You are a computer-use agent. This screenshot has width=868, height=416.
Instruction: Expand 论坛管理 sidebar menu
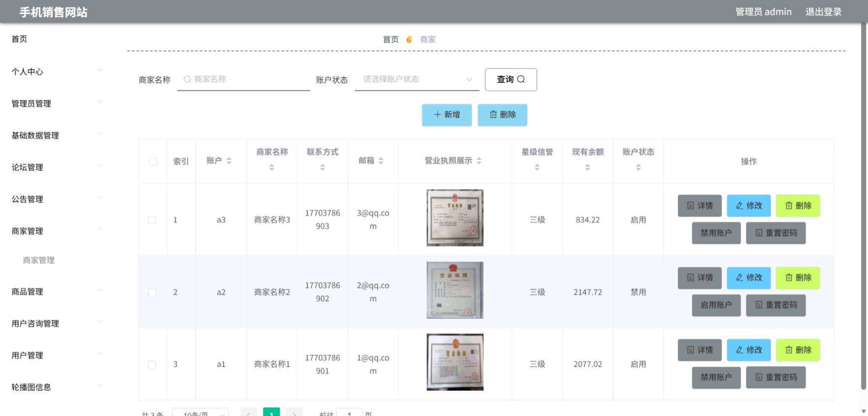coord(57,167)
